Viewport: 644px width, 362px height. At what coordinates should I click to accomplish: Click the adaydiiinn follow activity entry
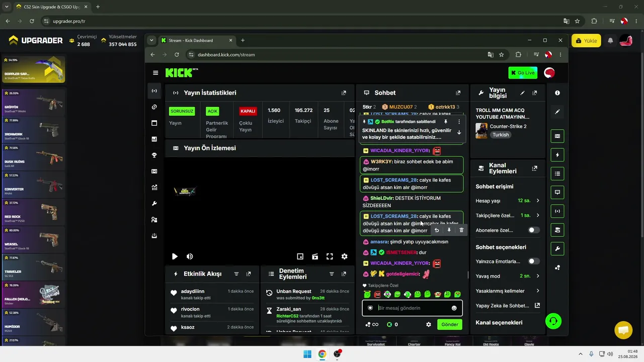[211, 295]
